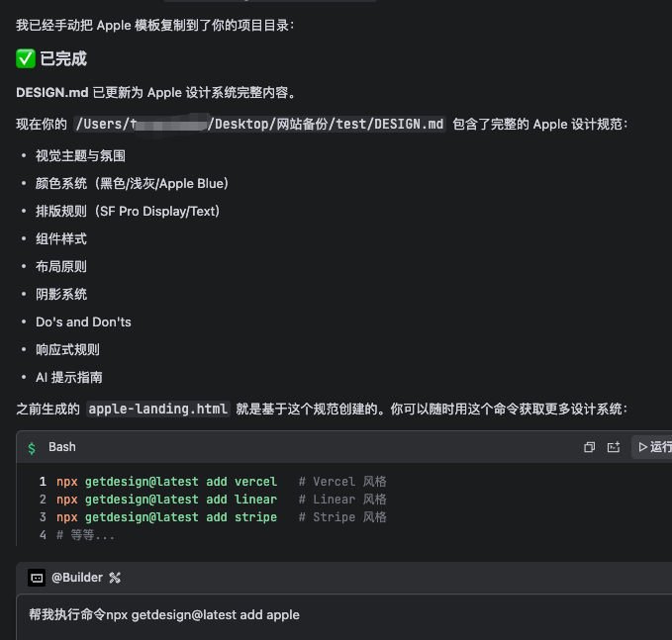Click the green checkmark 已完成 icon

[x=26, y=59]
